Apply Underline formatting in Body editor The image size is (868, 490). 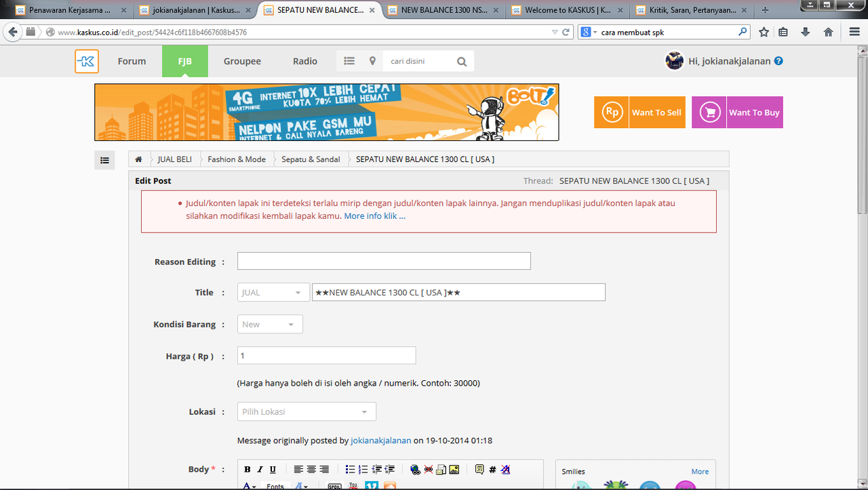[x=273, y=469]
